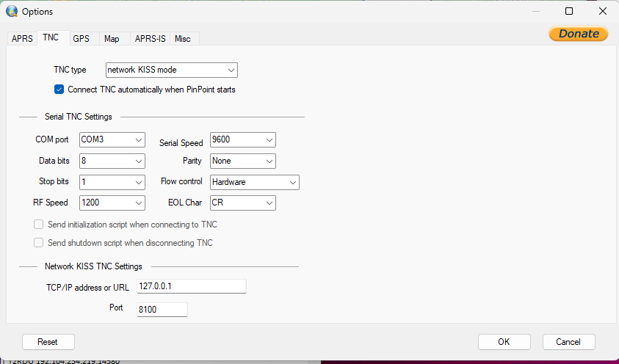This screenshot has width=619, height=364.
Task: Expand the Data bits dropdown
Action: pos(112,161)
